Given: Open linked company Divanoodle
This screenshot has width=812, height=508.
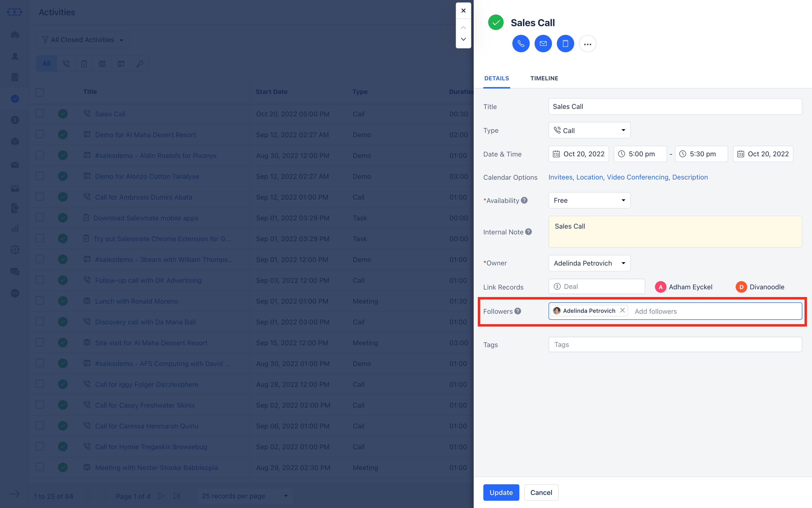Looking at the screenshot, I should pyautogui.click(x=760, y=287).
